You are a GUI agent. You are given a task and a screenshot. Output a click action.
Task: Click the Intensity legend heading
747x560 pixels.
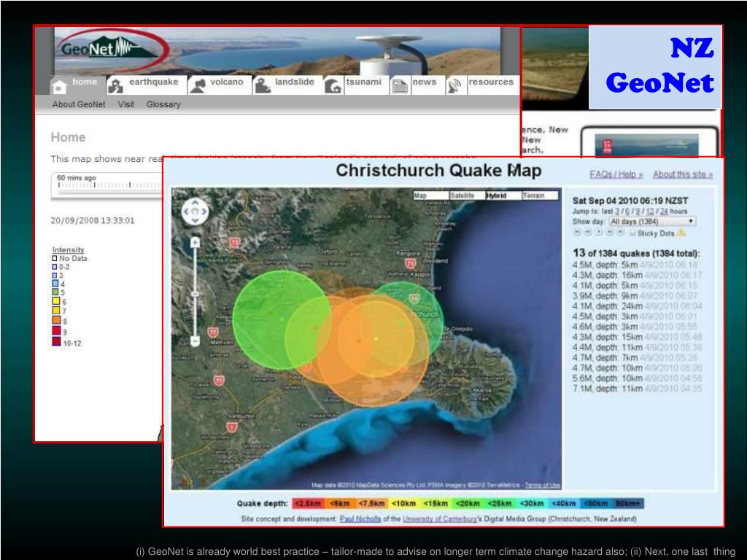(68, 249)
